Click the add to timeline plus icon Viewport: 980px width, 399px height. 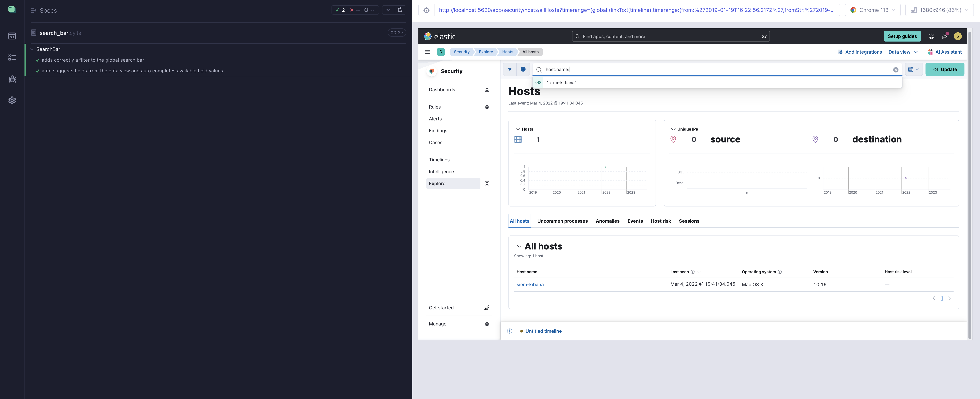509,331
